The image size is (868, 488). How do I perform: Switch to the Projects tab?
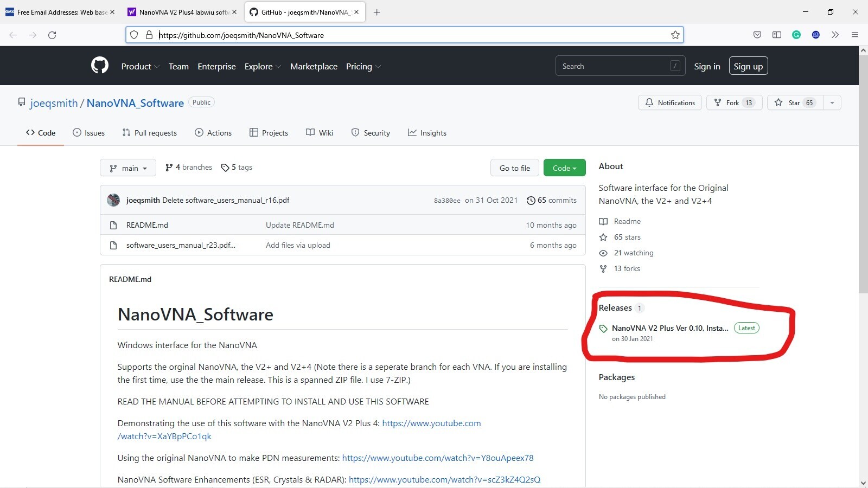(x=269, y=133)
